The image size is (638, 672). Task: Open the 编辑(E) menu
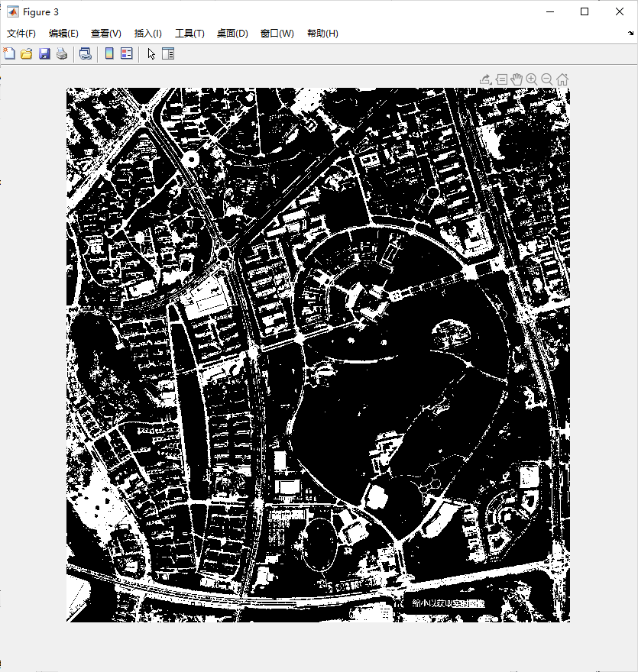[x=63, y=34]
